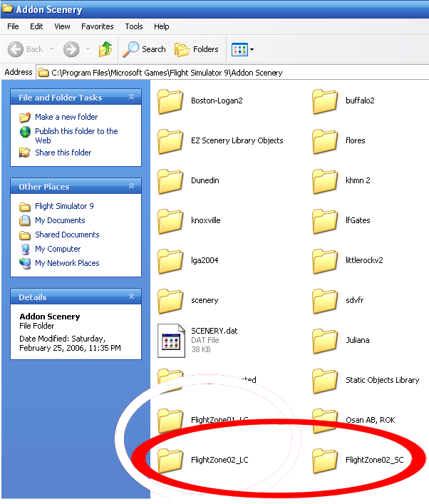This screenshot has width=429, height=504.
Task: Select the knoxville folder icon
Action: click(x=170, y=221)
